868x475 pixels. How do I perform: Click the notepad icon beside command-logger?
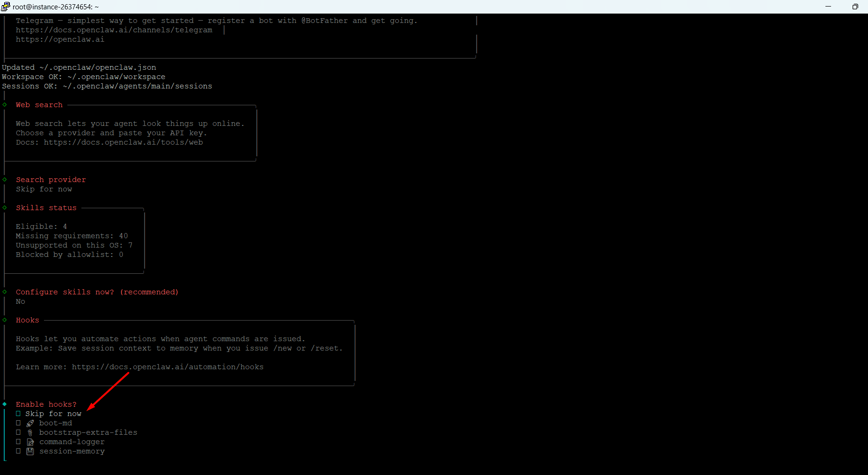point(30,442)
